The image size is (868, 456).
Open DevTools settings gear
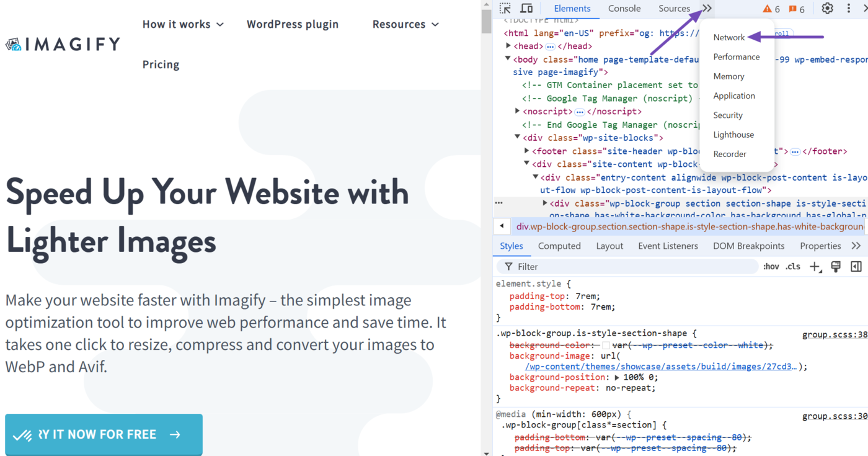coord(827,9)
